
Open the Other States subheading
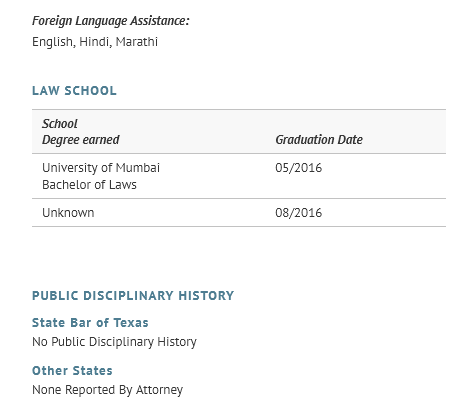(x=72, y=371)
